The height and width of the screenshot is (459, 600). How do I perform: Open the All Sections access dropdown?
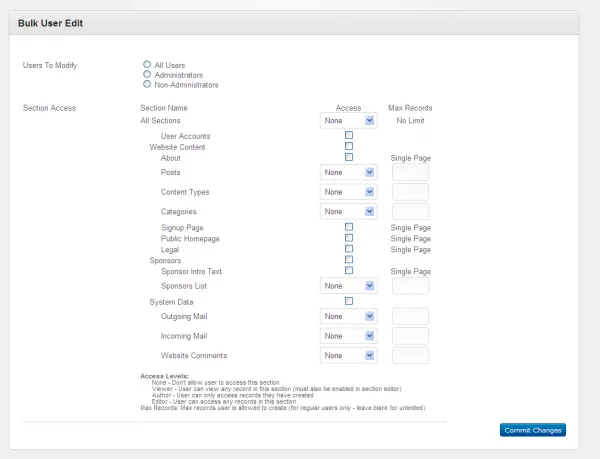tap(348, 120)
